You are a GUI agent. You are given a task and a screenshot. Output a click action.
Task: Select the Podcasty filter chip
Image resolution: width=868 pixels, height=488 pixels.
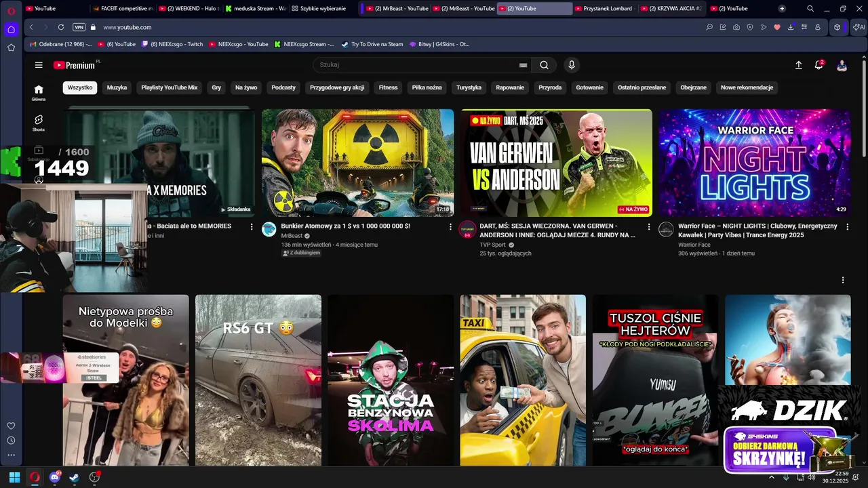pos(283,87)
